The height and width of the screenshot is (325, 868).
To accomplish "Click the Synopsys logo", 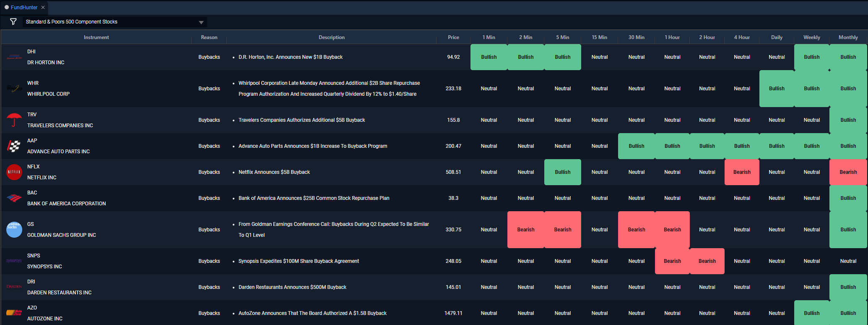I will 14,261.
